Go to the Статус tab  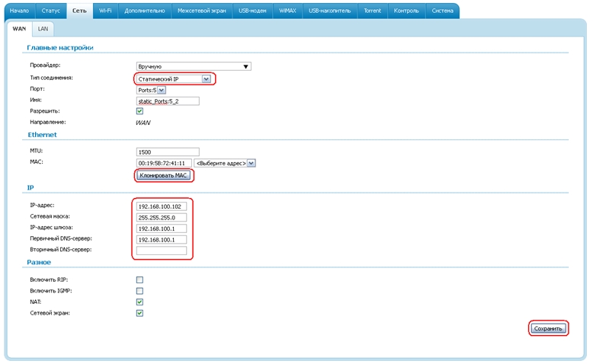51,11
